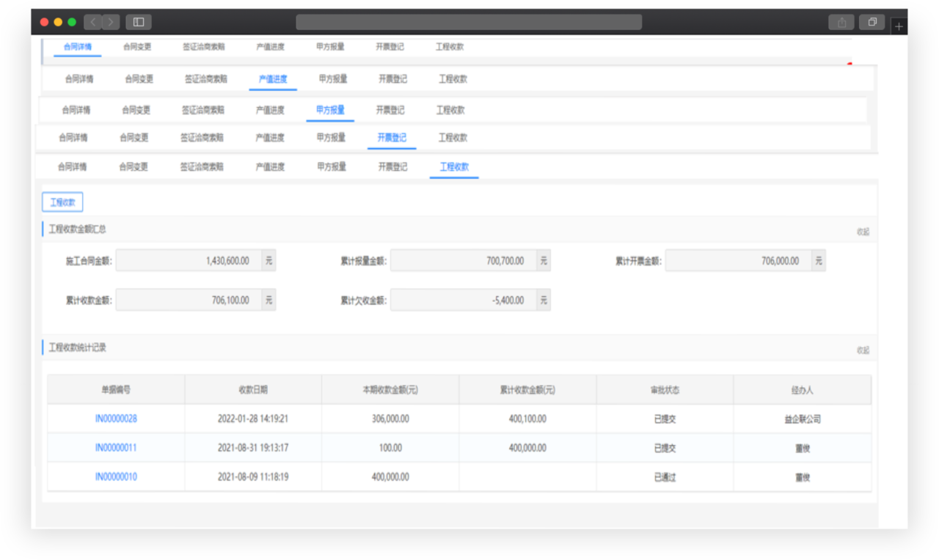Toggle the browser sidebar icon

click(139, 22)
